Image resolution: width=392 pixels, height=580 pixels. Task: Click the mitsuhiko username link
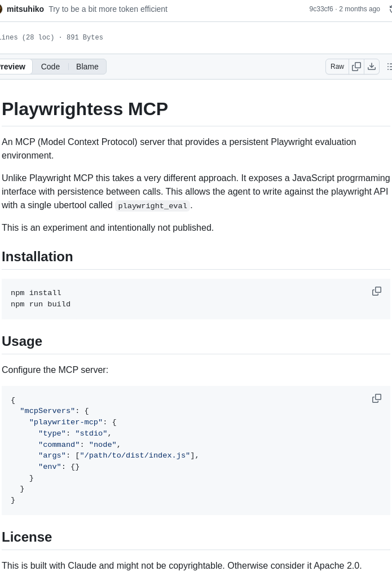(x=25, y=9)
